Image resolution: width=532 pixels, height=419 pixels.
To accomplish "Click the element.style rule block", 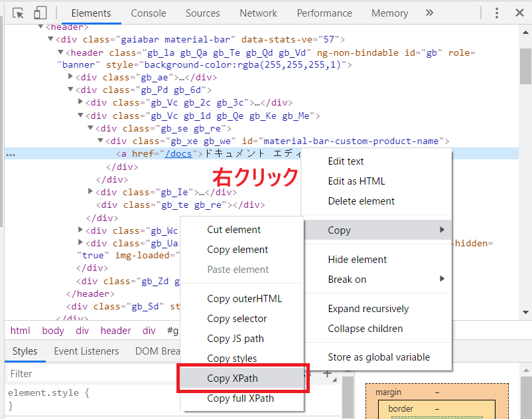I will pos(48,399).
